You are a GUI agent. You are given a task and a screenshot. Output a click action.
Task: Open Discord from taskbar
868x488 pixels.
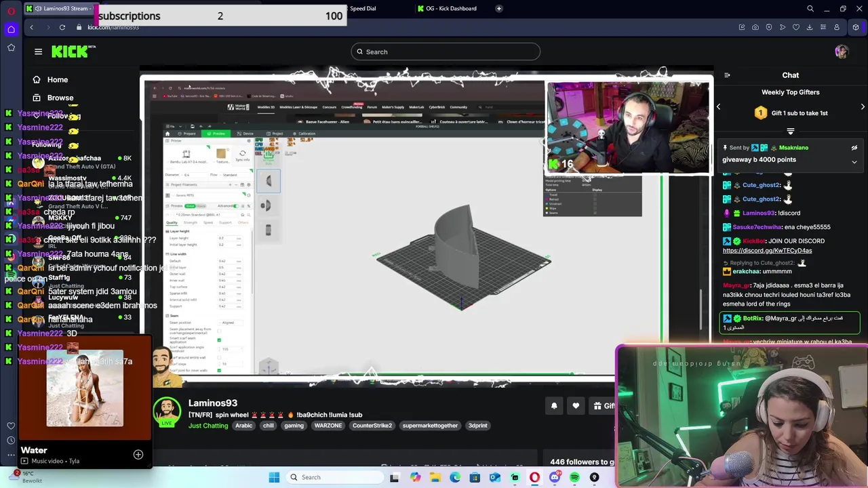pyautogui.click(x=555, y=477)
